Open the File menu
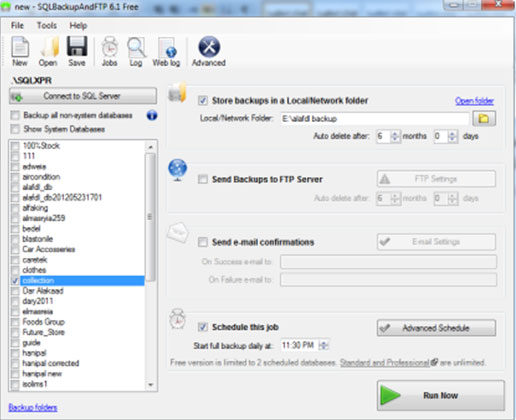This screenshot has width=516, height=420. click(x=17, y=26)
